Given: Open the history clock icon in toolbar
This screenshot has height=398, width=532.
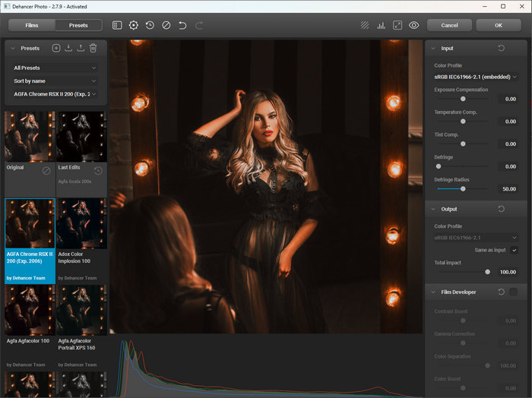Looking at the screenshot, I should point(150,25).
